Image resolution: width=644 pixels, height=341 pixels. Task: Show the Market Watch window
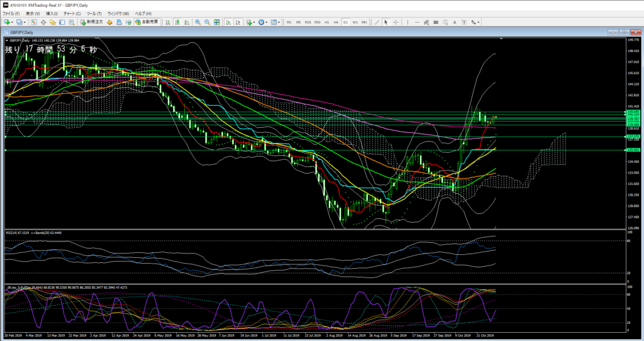coord(34,22)
